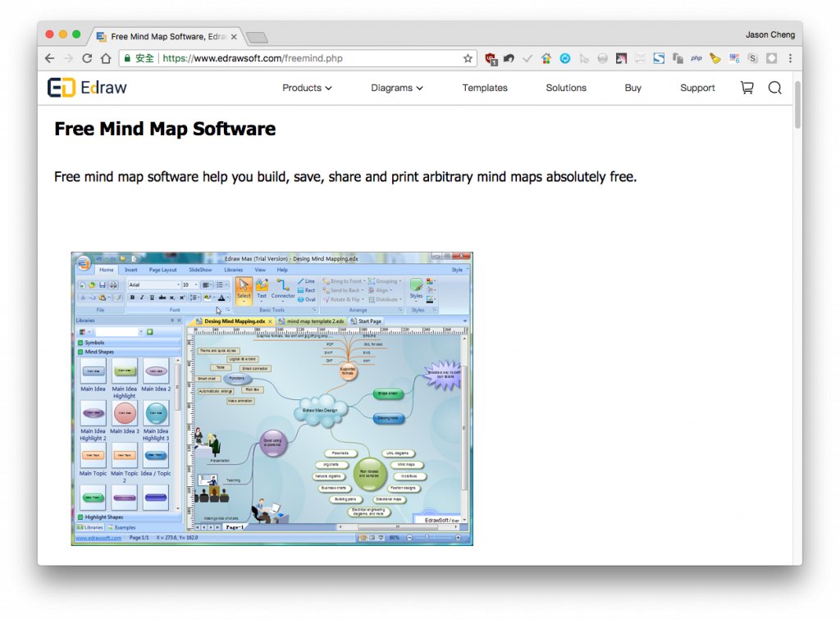
Task: Click the gray checkmark extension icon
Action: point(527,58)
